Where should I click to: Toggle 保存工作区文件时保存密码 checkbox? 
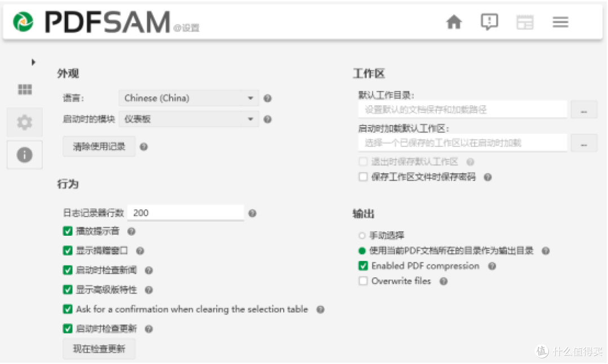tap(363, 177)
